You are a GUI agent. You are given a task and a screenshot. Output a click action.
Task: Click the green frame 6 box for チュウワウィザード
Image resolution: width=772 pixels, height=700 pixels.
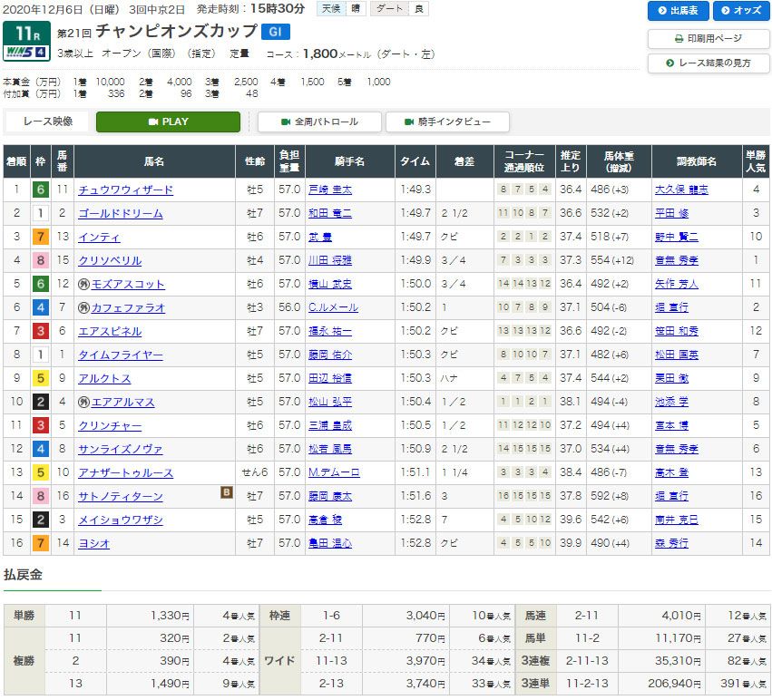[x=40, y=190]
